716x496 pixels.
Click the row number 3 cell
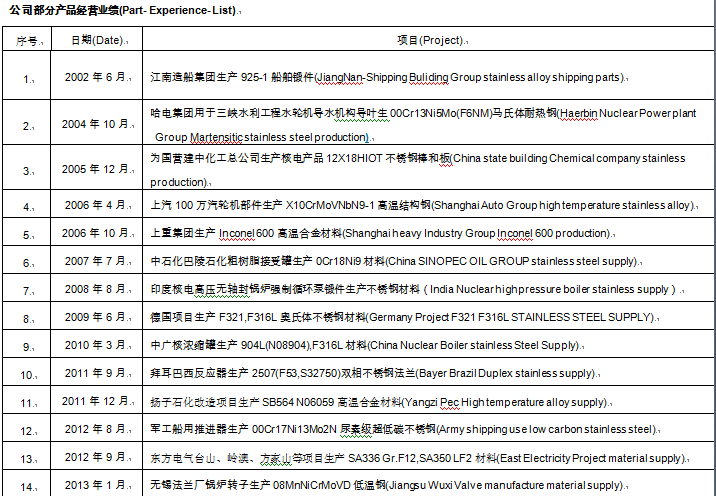28,171
